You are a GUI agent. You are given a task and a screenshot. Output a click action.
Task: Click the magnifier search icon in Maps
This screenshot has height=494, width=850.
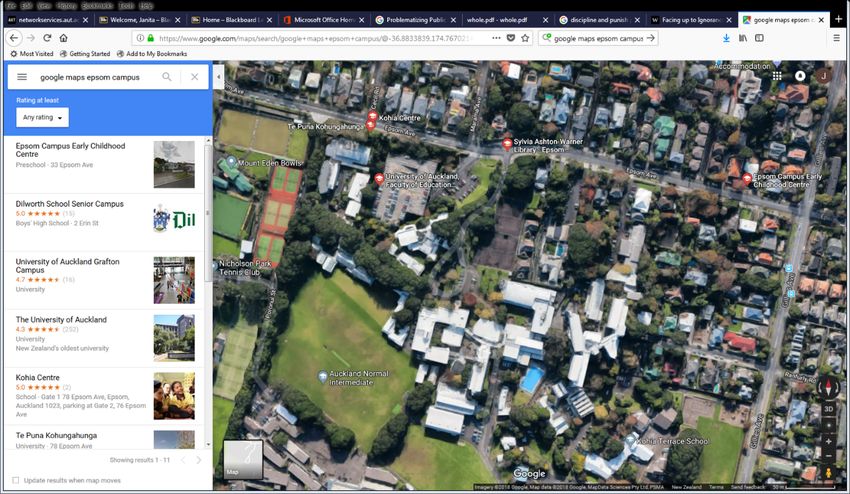tap(167, 77)
